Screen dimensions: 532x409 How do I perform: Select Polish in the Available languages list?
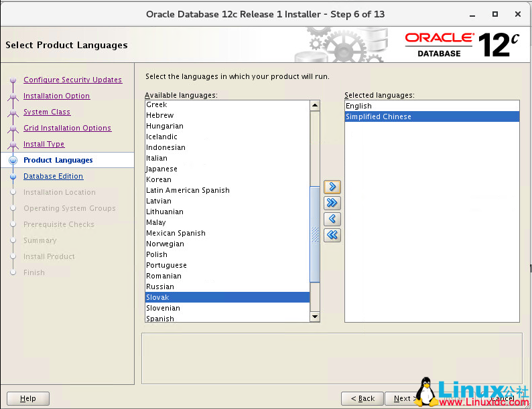(x=227, y=254)
